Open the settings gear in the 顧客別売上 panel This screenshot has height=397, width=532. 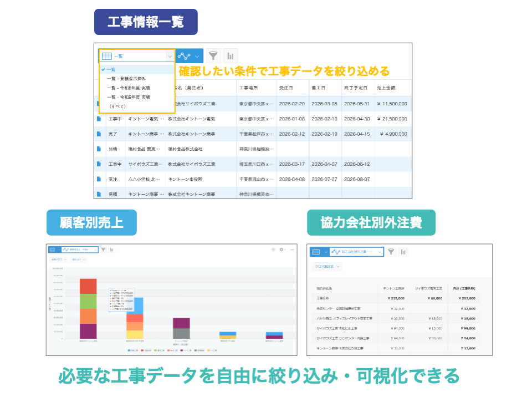282,250
